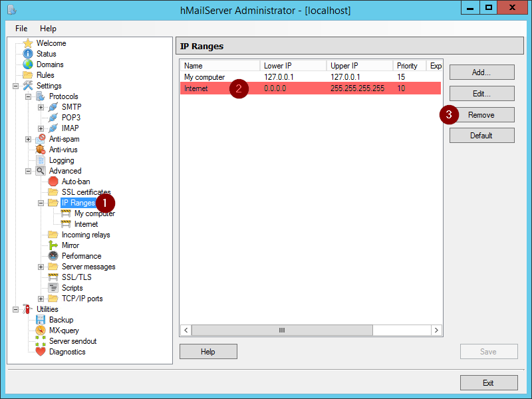Click the SMTP plug icon
The height and width of the screenshot is (399, 532).
[53, 107]
